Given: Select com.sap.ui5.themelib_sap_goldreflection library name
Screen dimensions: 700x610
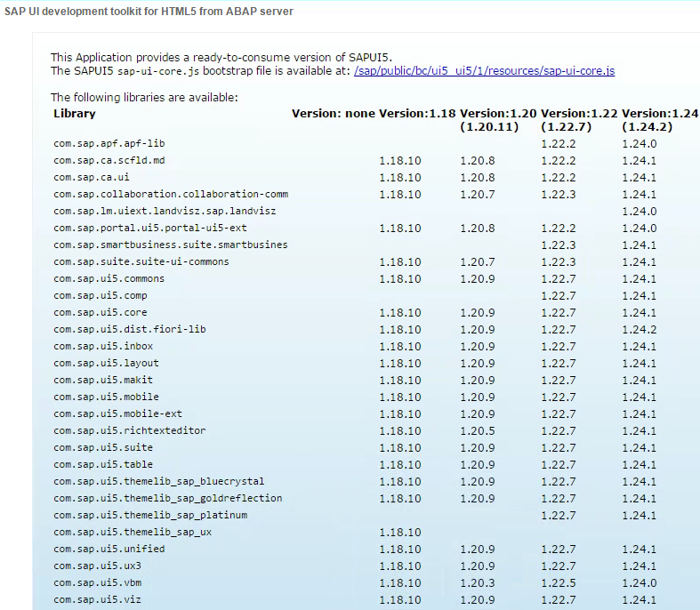Looking at the screenshot, I should (168, 499).
